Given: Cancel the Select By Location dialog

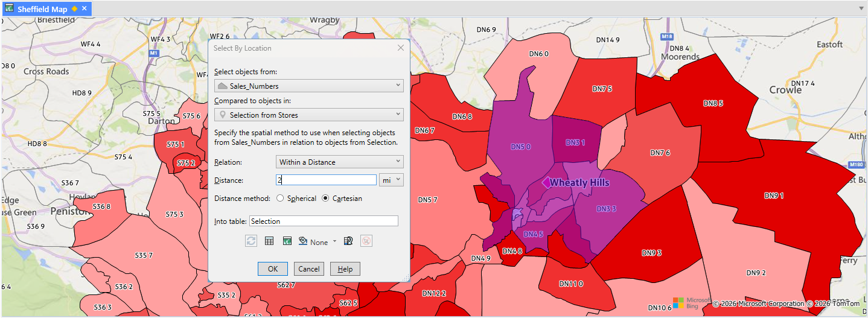Looking at the screenshot, I should tap(309, 269).
